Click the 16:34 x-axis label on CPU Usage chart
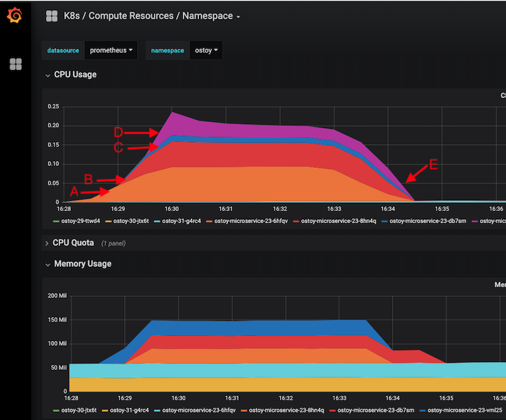Screen dimensions: 506x420 (388, 209)
